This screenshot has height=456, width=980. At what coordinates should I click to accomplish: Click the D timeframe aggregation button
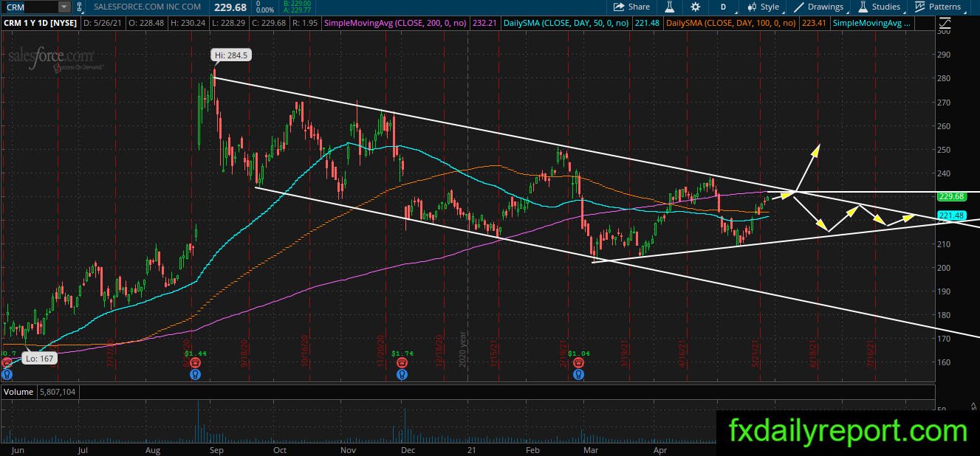click(723, 7)
